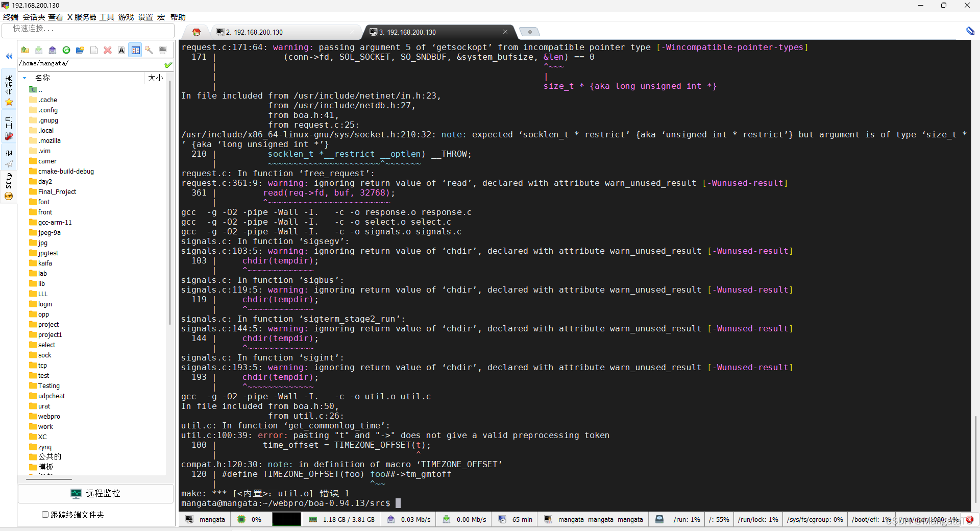Select the Testing folder

[44, 385]
